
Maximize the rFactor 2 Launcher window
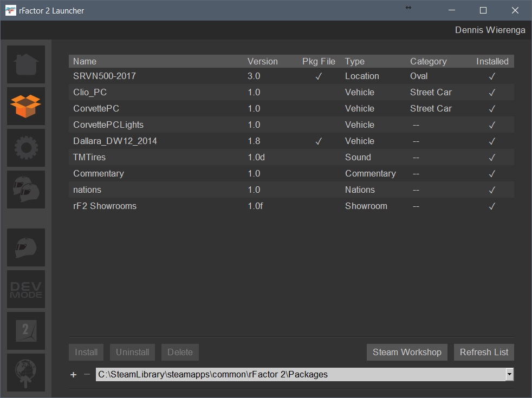(483, 10)
